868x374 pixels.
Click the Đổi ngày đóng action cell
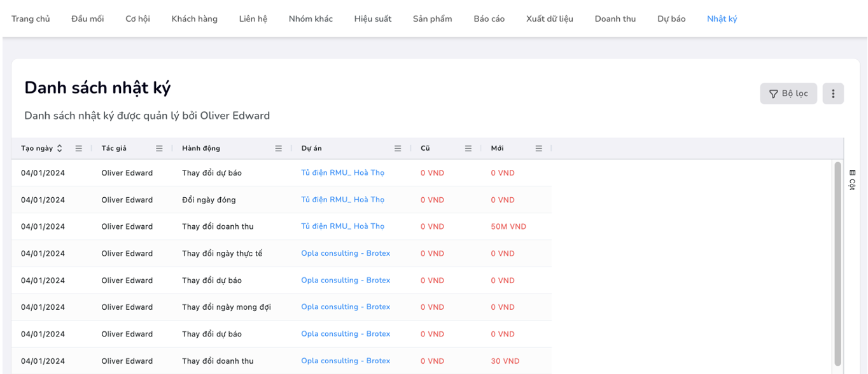(x=209, y=200)
